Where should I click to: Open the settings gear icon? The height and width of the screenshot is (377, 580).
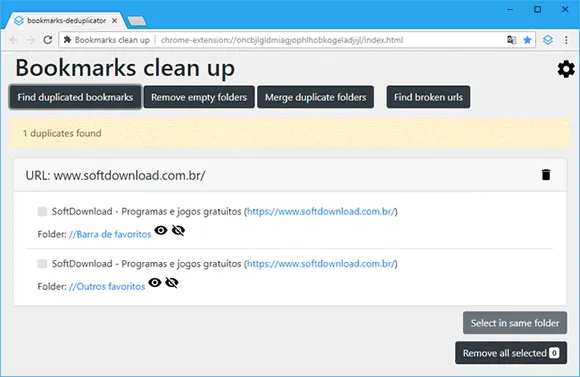(x=566, y=69)
